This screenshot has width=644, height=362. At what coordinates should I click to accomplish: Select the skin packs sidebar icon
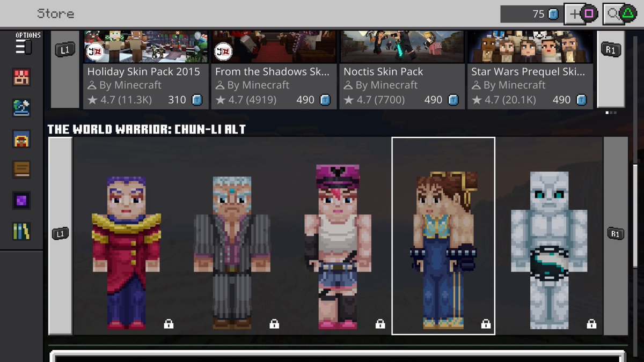click(21, 78)
